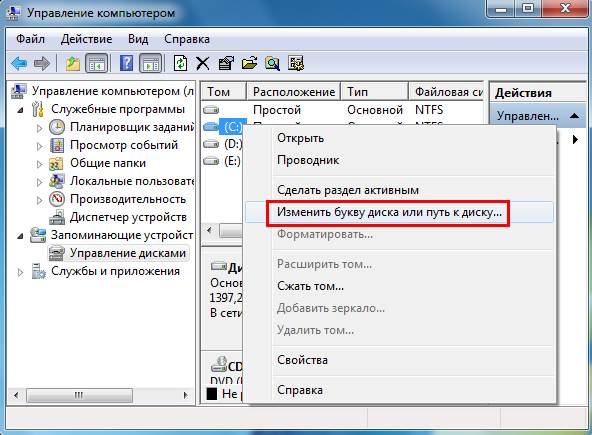Sort by the Файловая система column header
Viewport: 592px width, 435px height.
pos(446,92)
